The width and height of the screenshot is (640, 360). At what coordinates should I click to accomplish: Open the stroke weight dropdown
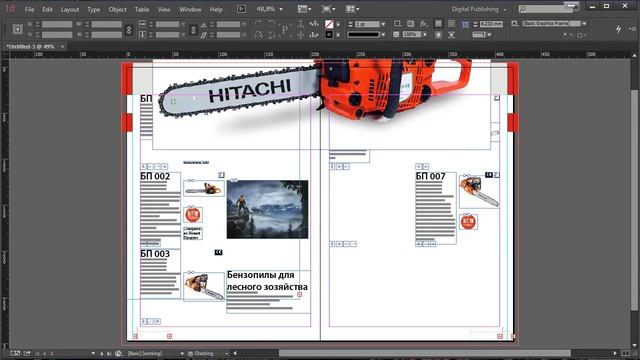pyautogui.click(x=383, y=24)
